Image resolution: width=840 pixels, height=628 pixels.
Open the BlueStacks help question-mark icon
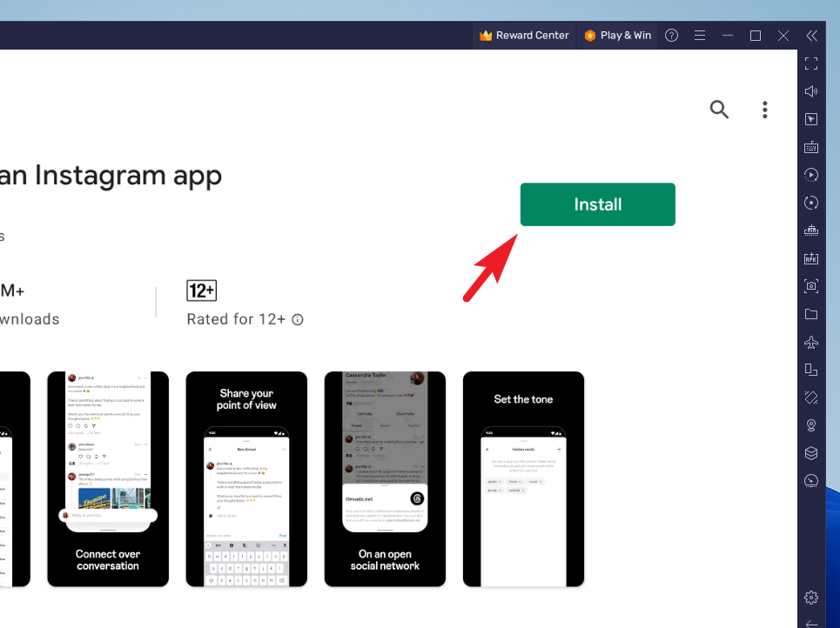pyautogui.click(x=671, y=36)
